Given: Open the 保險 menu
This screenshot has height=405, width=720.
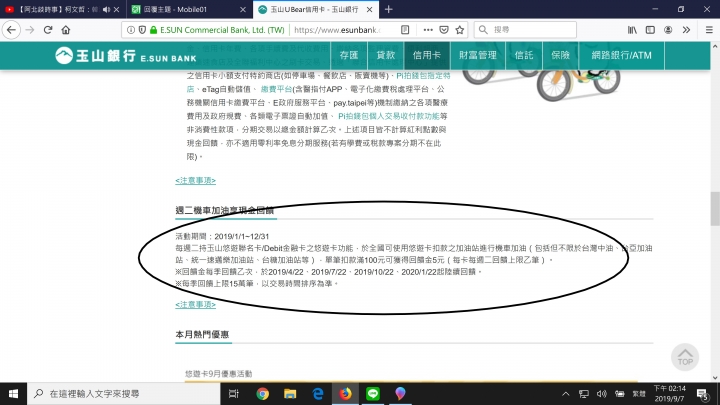Looking at the screenshot, I should 560,56.
